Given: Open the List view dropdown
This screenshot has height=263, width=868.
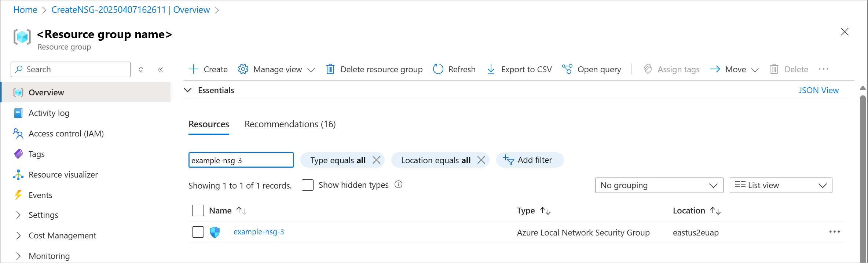Looking at the screenshot, I should pyautogui.click(x=780, y=185).
